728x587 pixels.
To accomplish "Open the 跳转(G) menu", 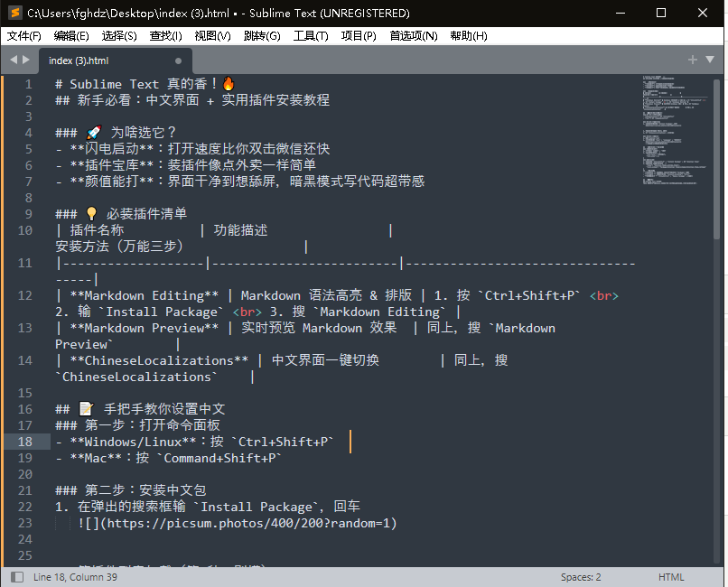I will click(262, 36).
